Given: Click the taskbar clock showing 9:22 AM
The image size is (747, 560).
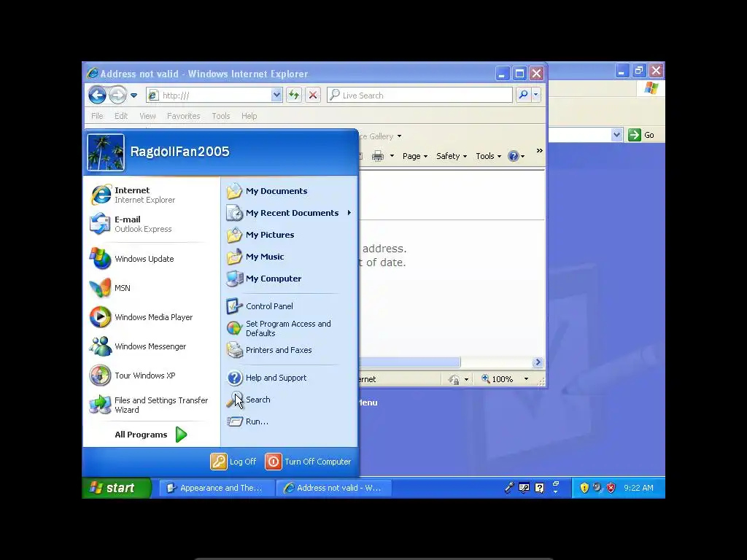Looking at the screenshot, I should (x=638, y=488).
